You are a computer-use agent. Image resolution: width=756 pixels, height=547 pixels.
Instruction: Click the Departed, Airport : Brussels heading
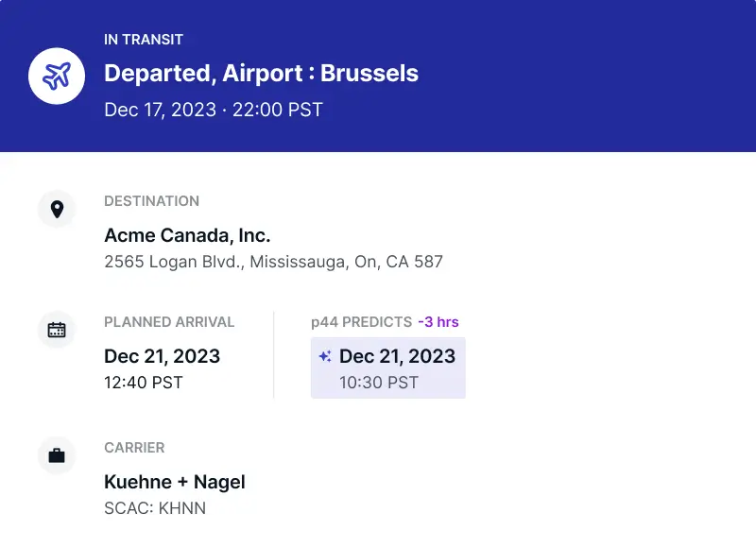tap(262, 74)
